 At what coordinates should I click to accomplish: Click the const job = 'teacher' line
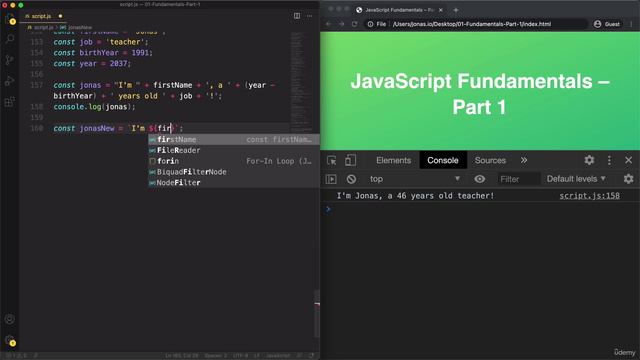[x=101, y=42]
